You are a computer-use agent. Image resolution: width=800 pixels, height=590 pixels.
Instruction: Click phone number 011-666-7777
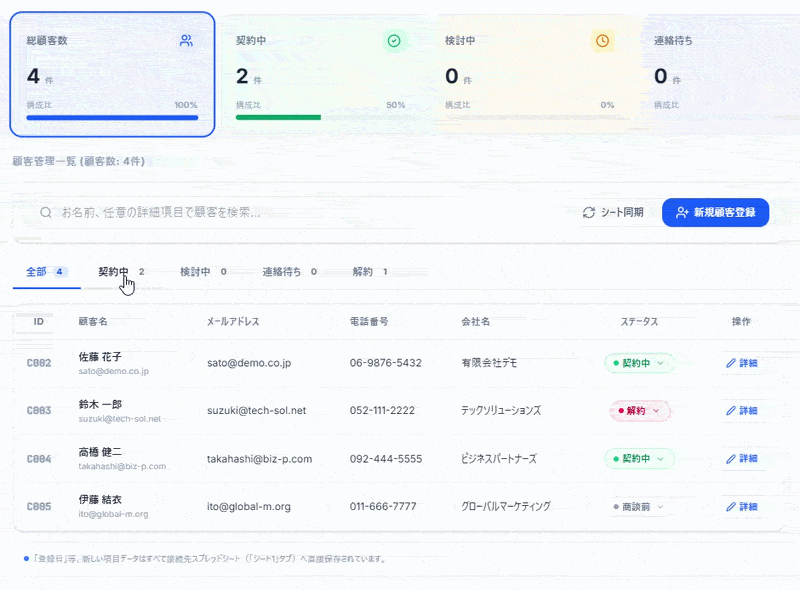pos(383,506)
